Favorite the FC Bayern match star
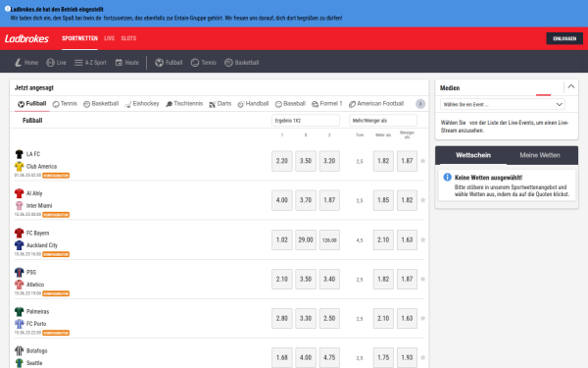Image resolution: width=588 pixels, height=368 pixels. pos(422,239)
